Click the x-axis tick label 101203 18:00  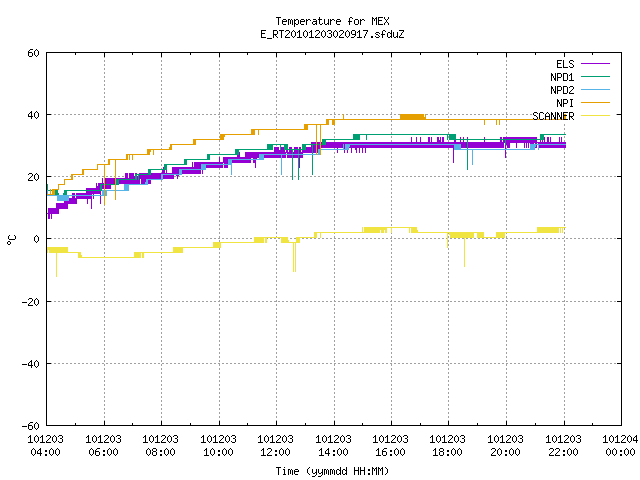pos(448,446)
